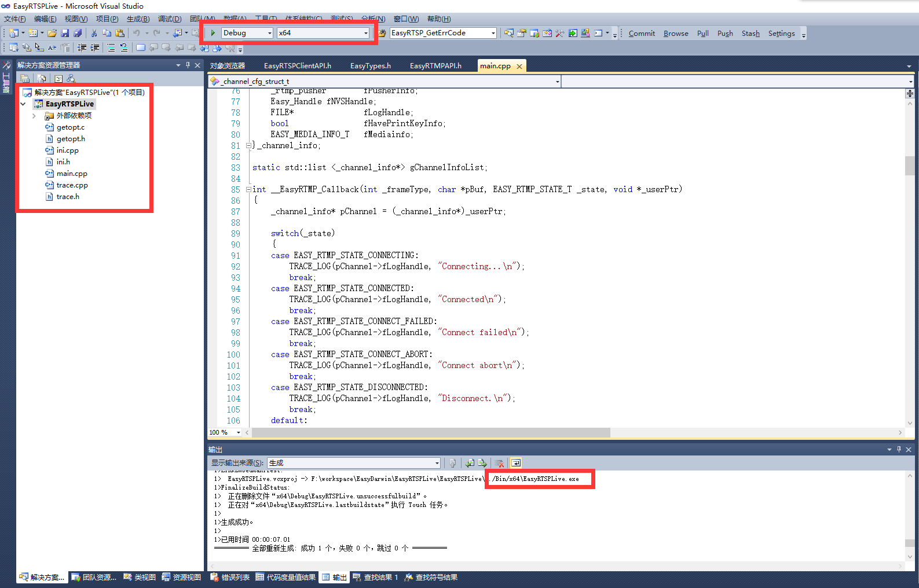Collapse the _channel_info struct outline at line 81
This screenshot has height=588, width=919.
coord(248,146)
